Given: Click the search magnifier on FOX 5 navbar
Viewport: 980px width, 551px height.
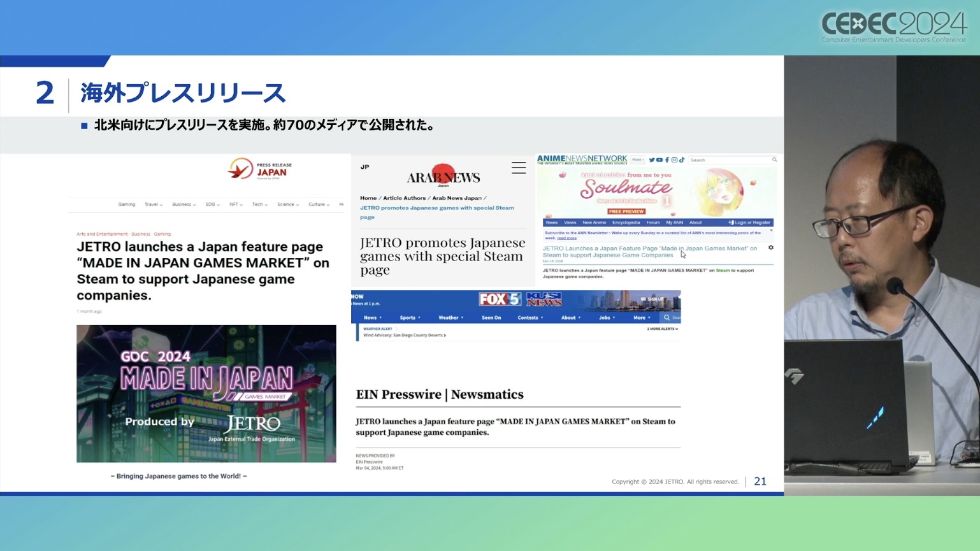Looking at the screenshot, I should (x=667, y=317).
